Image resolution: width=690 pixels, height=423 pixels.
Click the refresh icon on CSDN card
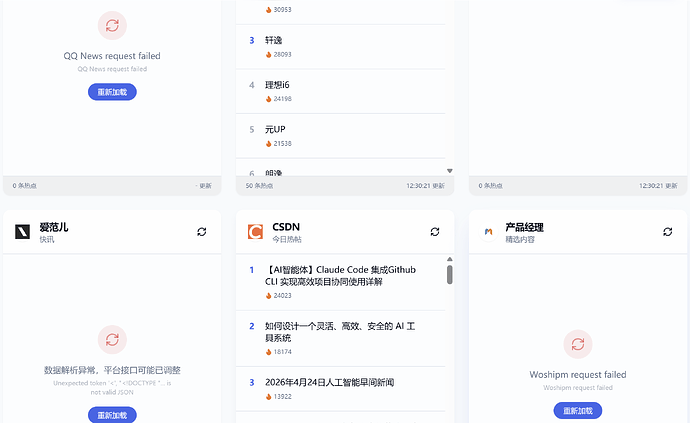pyautogui.click(x=434, y=231)
